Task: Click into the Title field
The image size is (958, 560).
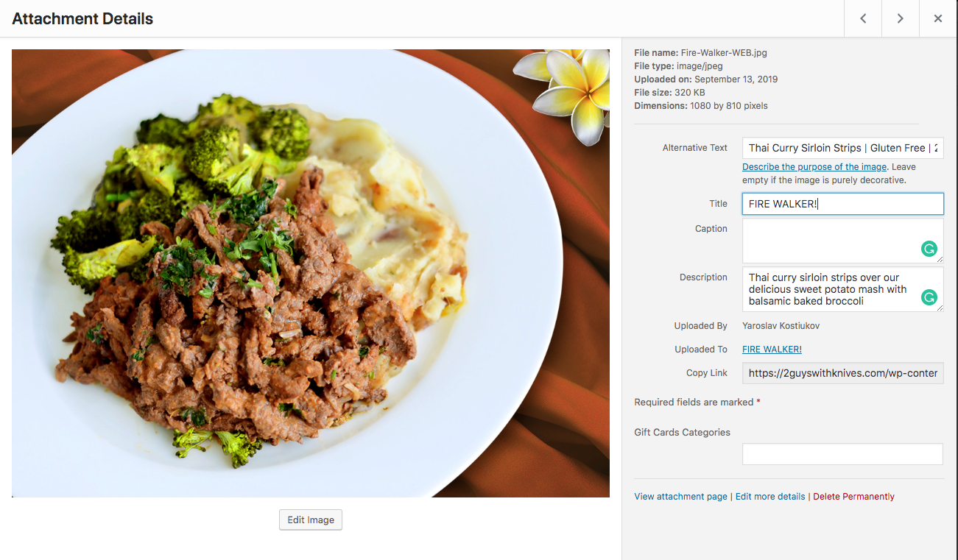Action: (842, 204)
